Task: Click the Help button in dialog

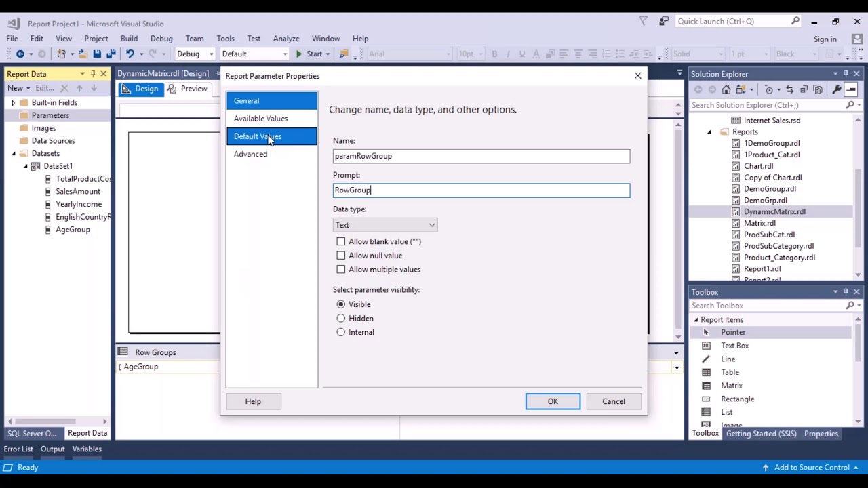Action: point(253,401)
